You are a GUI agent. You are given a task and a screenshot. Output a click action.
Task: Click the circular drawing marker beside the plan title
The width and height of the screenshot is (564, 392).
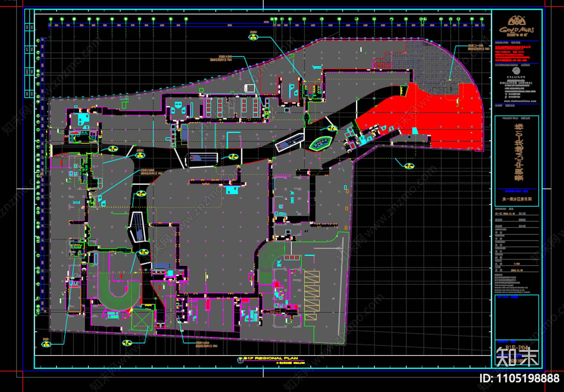pyautogui.click(x=240, y=360)
